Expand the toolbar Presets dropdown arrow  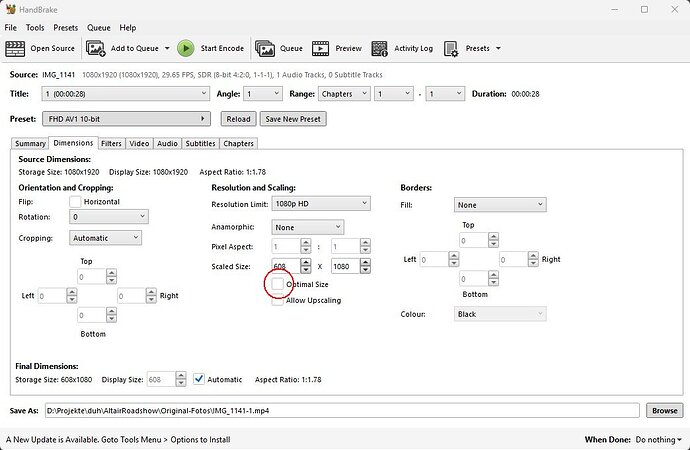498,48
